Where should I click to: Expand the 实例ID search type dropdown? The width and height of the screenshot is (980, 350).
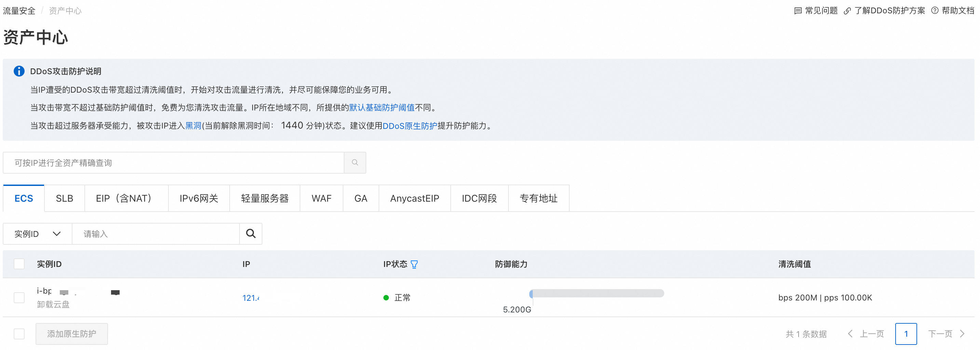[37, 233]
